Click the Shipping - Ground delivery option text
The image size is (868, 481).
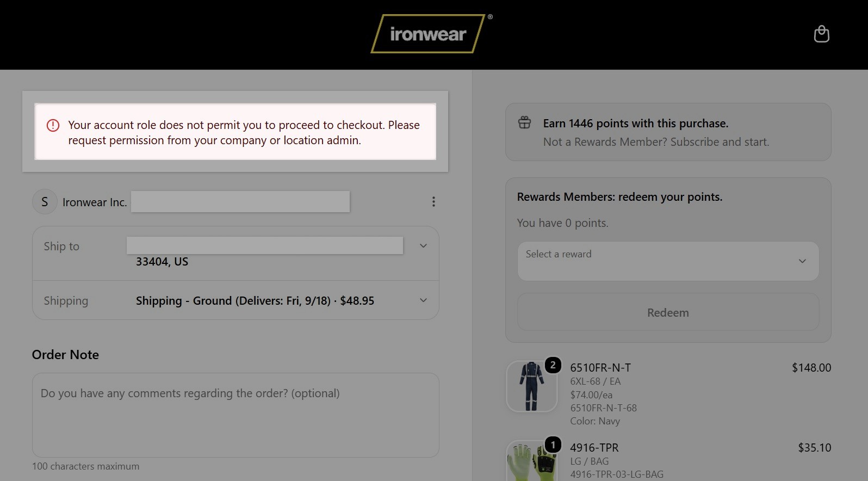tap(255, 301)
